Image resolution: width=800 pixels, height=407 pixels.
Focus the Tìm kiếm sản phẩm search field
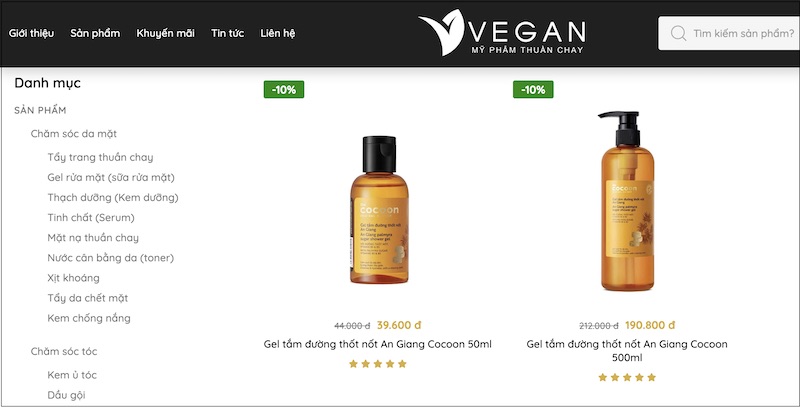tap(729, 33)
